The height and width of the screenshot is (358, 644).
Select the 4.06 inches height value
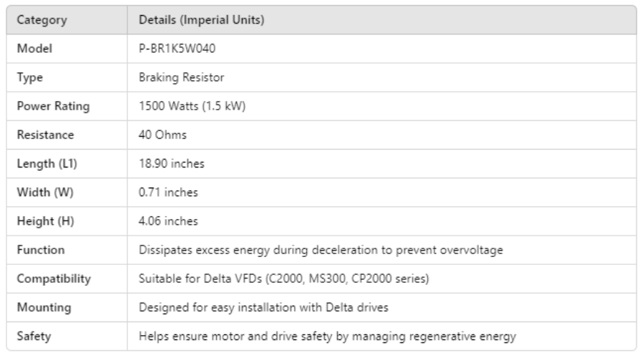pyautogui.click(x=169, y=221)
